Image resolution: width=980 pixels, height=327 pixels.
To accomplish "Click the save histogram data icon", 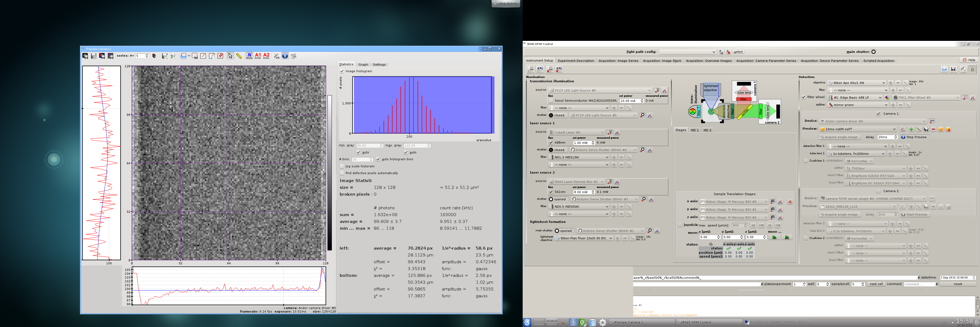I will (94, 56).
